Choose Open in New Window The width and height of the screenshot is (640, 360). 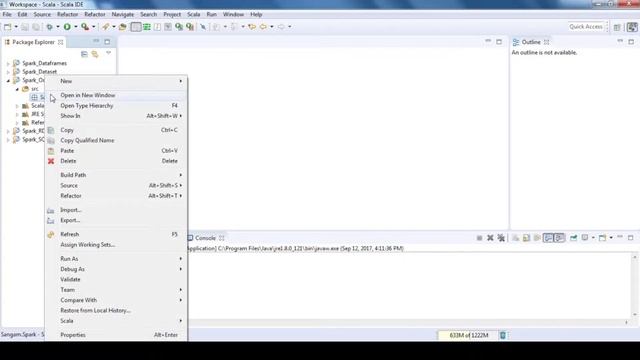[x=116, y=95]
